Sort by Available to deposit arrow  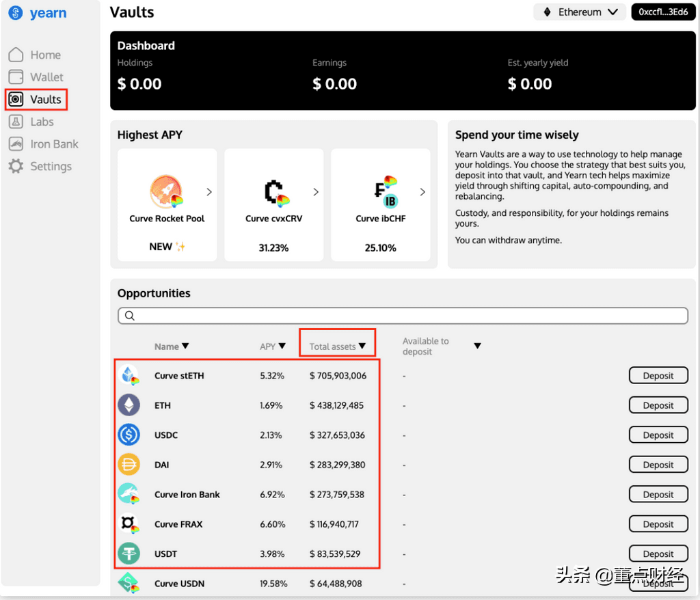[477, 346]
